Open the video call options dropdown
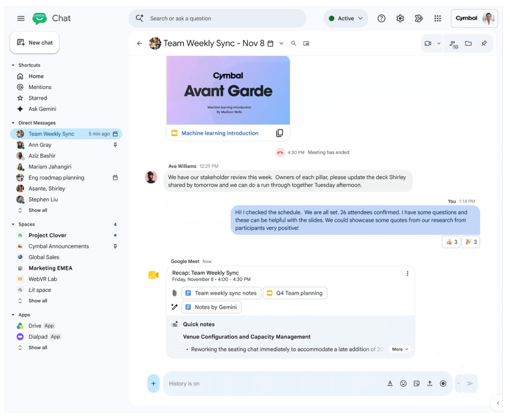Image resolution: width=510 pixels, height=420 pixels. (x=439, y=43)
